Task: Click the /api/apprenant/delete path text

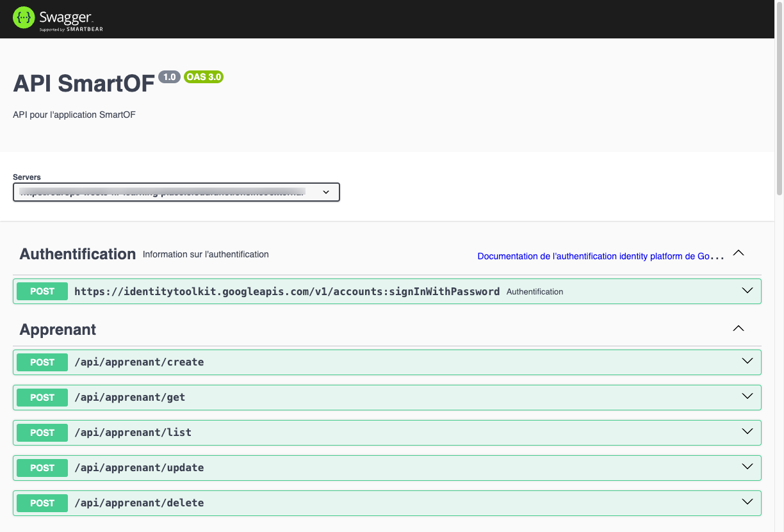Action: (139, 503)
